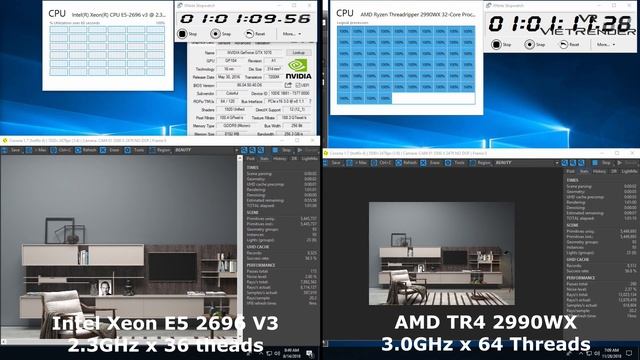Open More menu on the VietRender watermarked stopwatch

(x=606, y=44)
